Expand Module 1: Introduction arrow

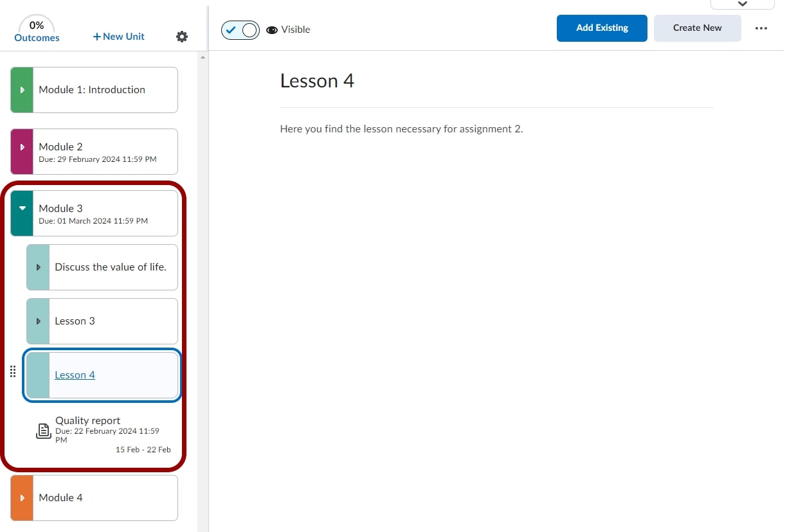tap(23, 90)
